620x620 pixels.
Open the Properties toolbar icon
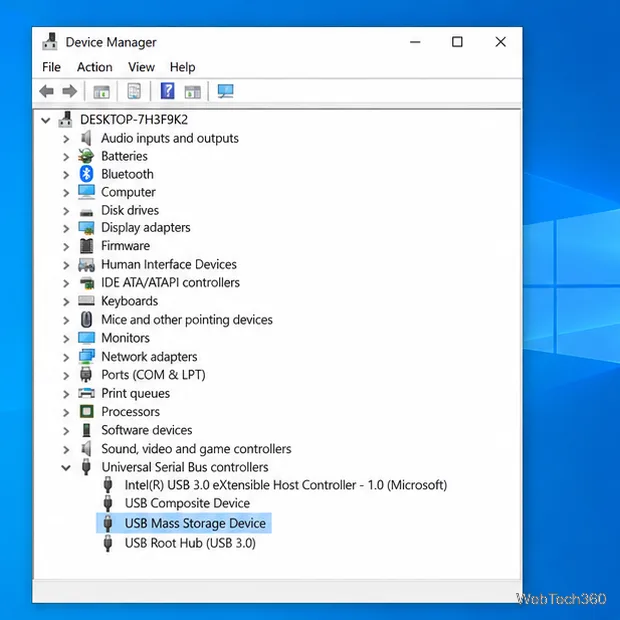point(134,91)
